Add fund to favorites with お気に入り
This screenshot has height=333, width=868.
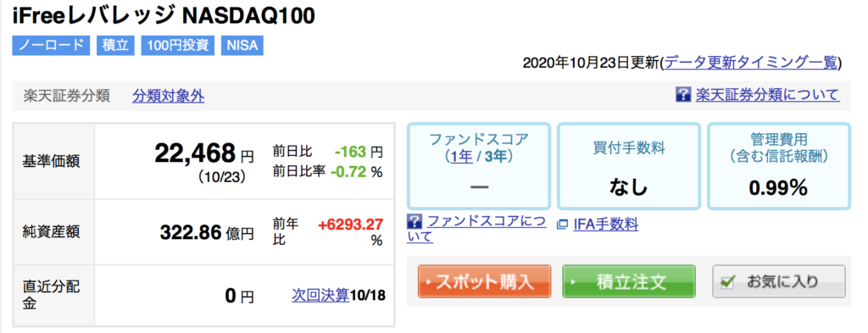779,282
